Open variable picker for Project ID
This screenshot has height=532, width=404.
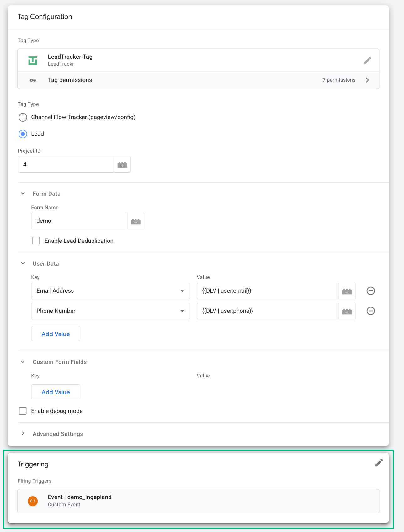pos(122,165)
